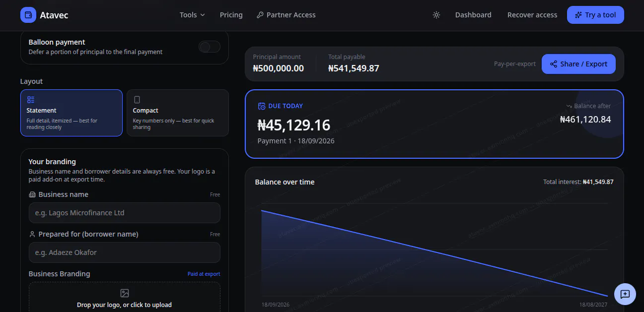Click the due amount ₦45,129.16
This screenshot has height=312, width=644.
tap(294, 125)
